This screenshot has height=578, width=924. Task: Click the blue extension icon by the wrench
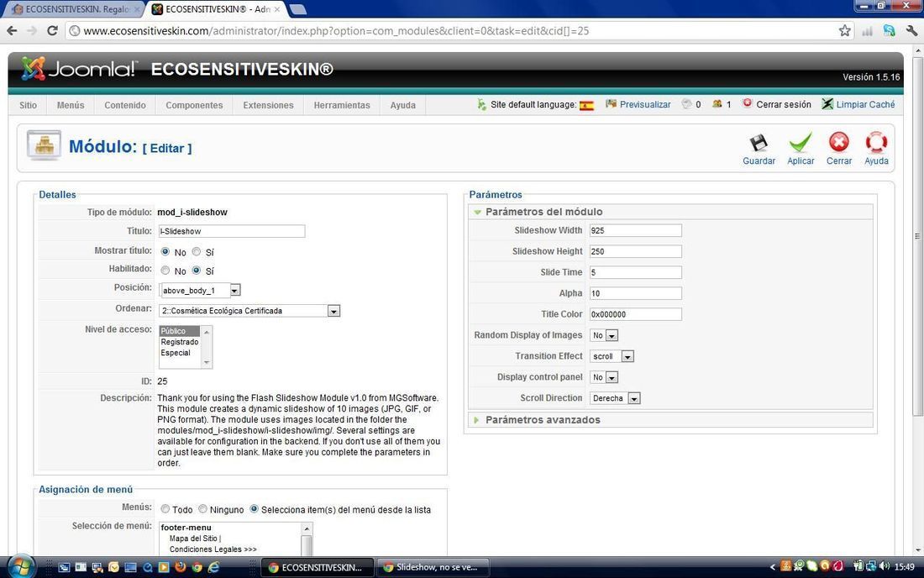[890, 30]
